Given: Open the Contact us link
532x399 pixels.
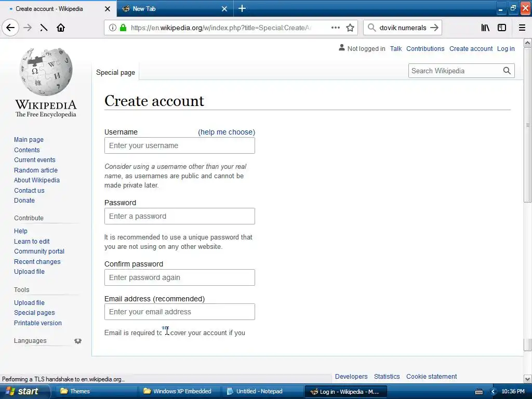Looking at the screenshot, I should pyautogui.click(x=29, y=190).
